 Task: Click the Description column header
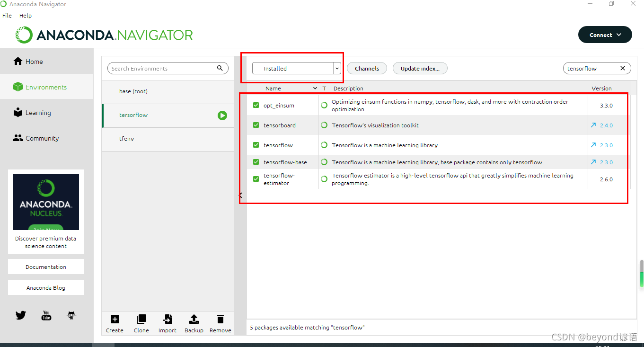(x=348, y=89)
